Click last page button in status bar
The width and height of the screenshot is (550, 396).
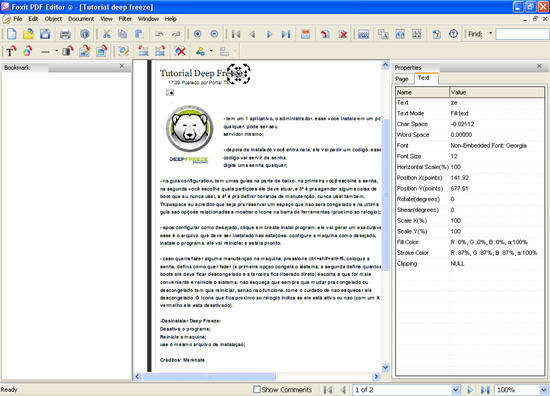tap(485, 390)
